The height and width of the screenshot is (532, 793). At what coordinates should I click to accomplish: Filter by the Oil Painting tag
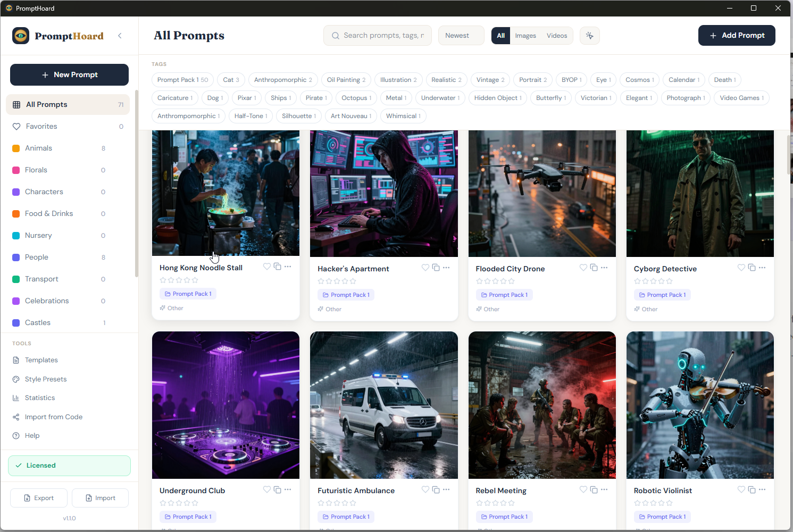[x=346, y=80]
